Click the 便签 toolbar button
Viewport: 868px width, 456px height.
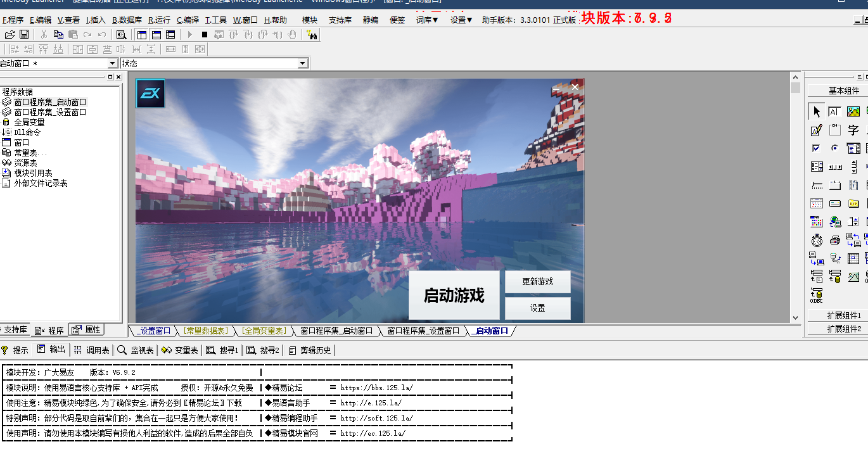pos(397,20)
